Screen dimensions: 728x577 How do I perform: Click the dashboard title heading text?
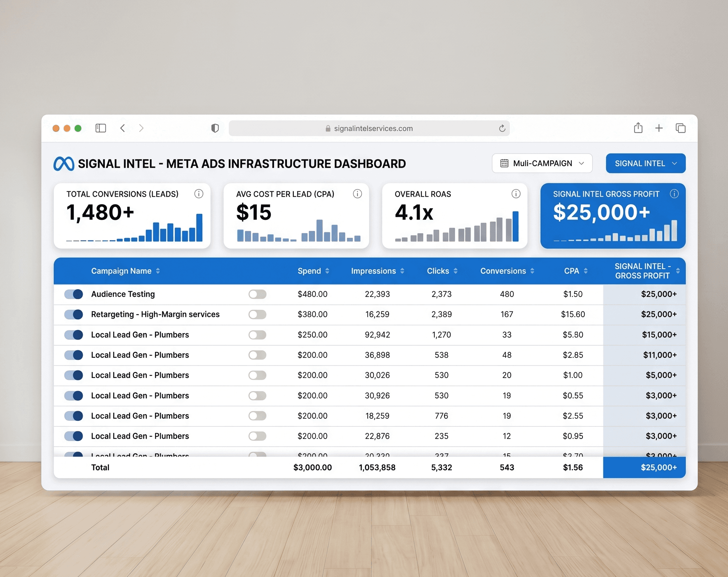tap(242, 164)
